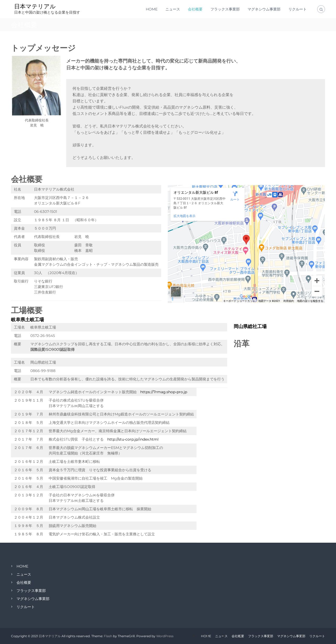Click the ホテルマイステイズ hotel marker on map
The image size is (336, 644).
[x=245, y=250]
